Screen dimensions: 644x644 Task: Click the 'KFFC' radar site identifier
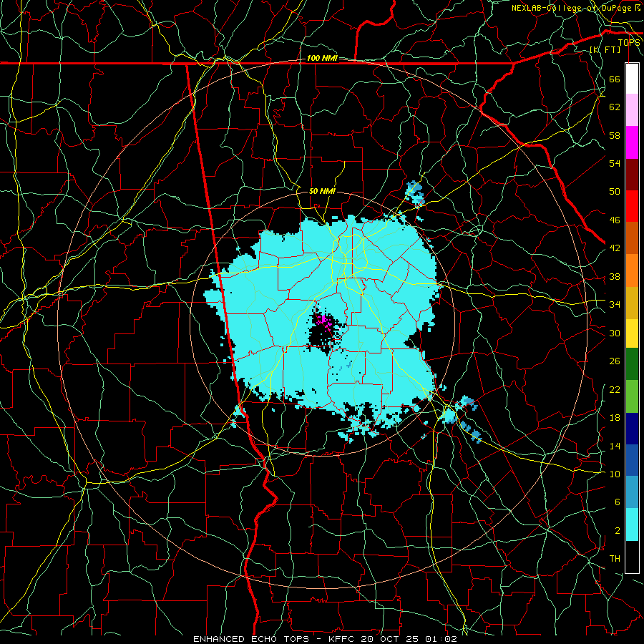(x=343, y=639)
